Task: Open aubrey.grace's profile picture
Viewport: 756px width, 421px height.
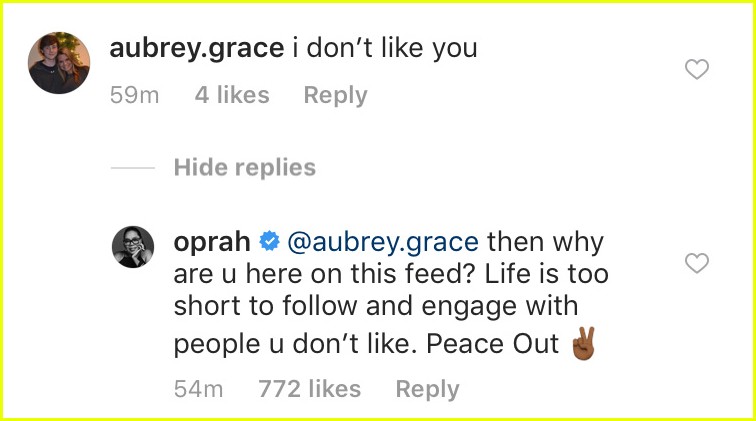Action: click(59, 63)
